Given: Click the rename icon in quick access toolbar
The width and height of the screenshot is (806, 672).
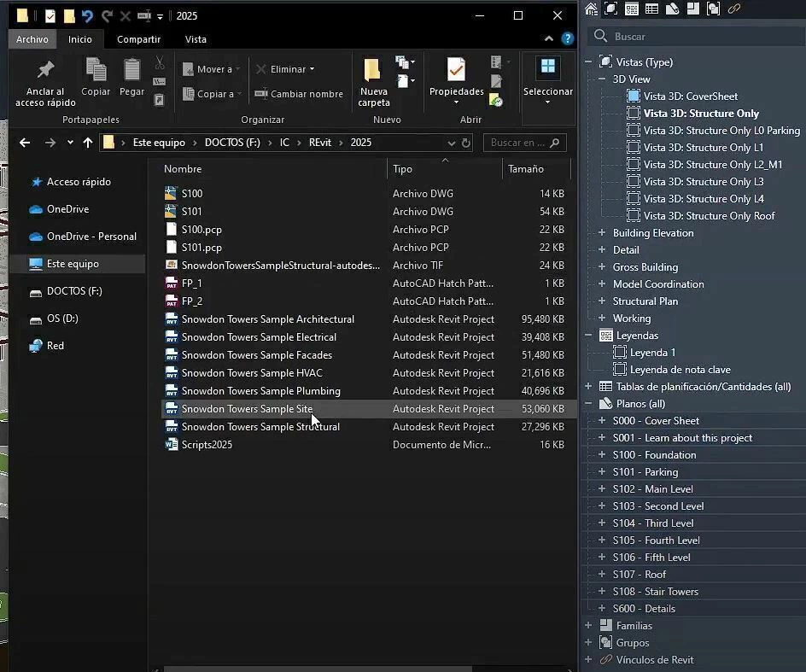Looking at the screenshot, I should tap(144, 16).
